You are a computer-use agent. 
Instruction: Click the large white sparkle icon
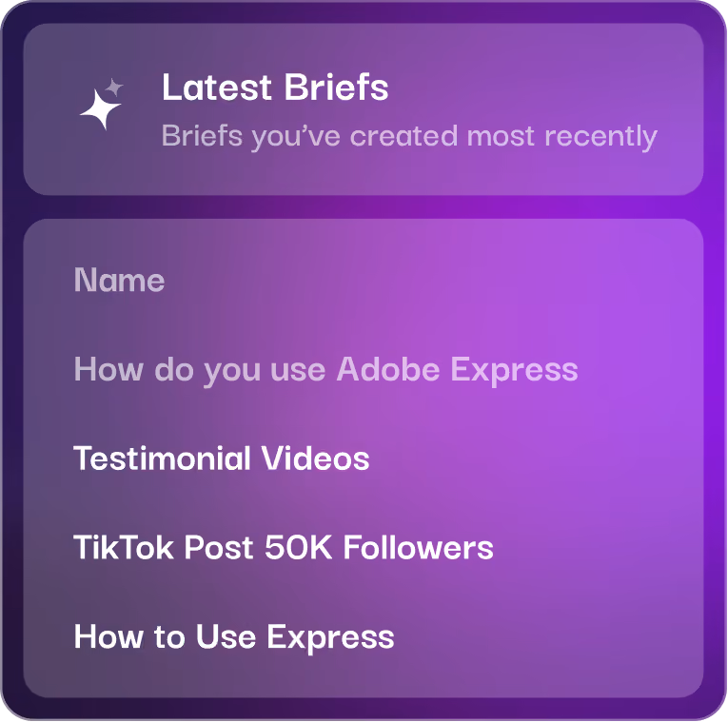point(100,109)
